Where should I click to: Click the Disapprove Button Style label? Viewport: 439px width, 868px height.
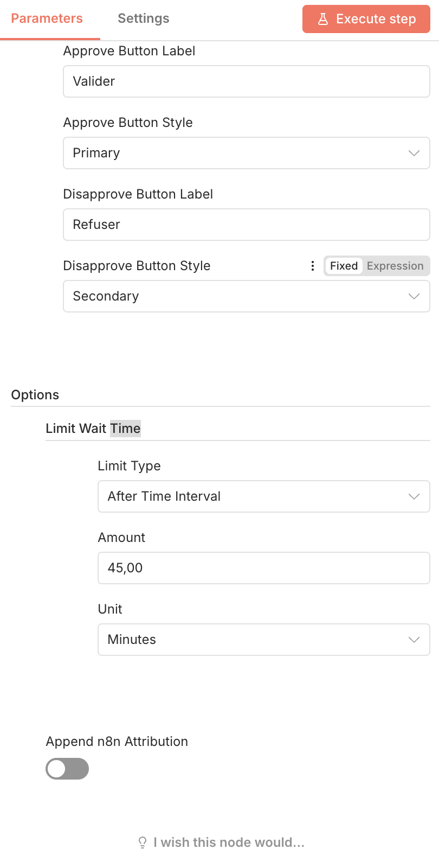[x=137, y=266]
